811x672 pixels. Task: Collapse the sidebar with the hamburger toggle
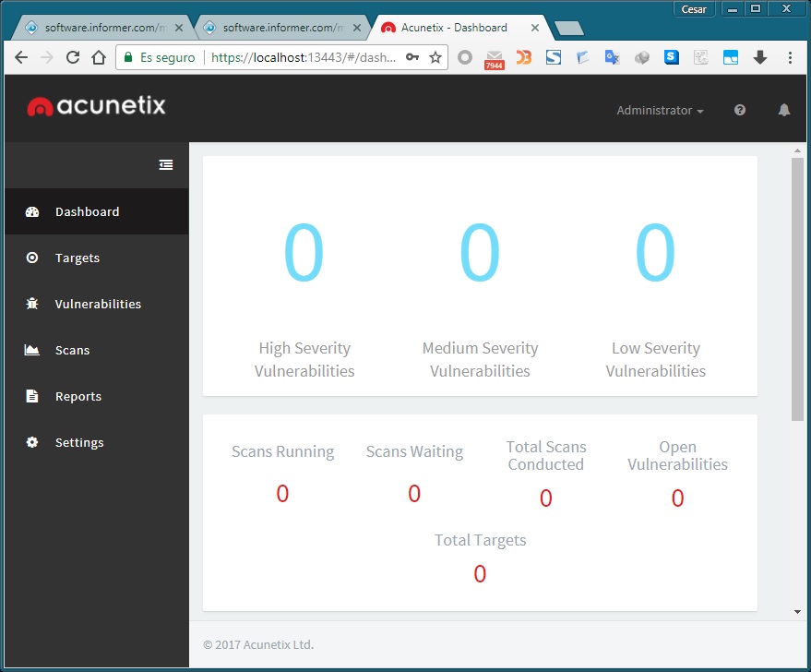[166, 164]
